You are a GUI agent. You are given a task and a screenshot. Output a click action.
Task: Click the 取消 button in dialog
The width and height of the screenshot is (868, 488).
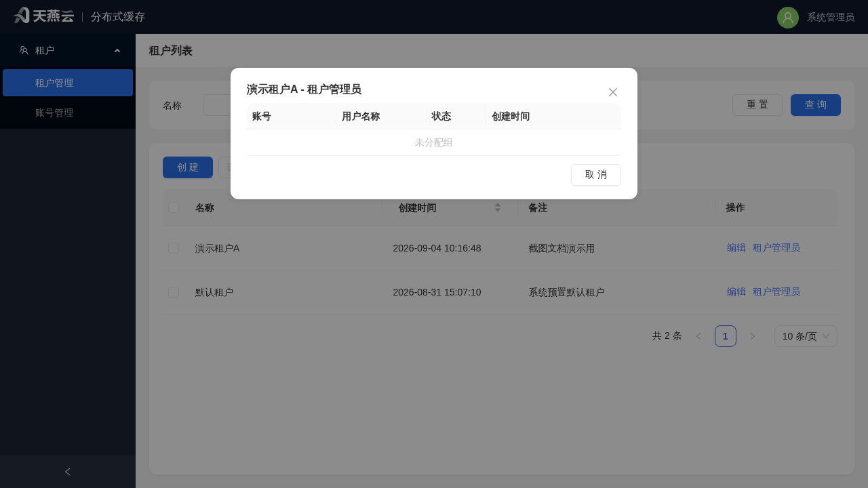point(596,175)
